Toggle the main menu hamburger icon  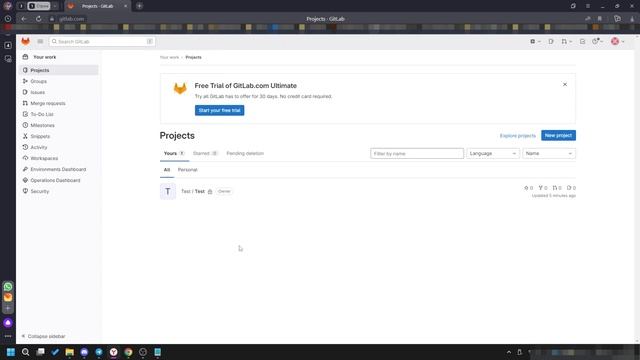[40, 41]
